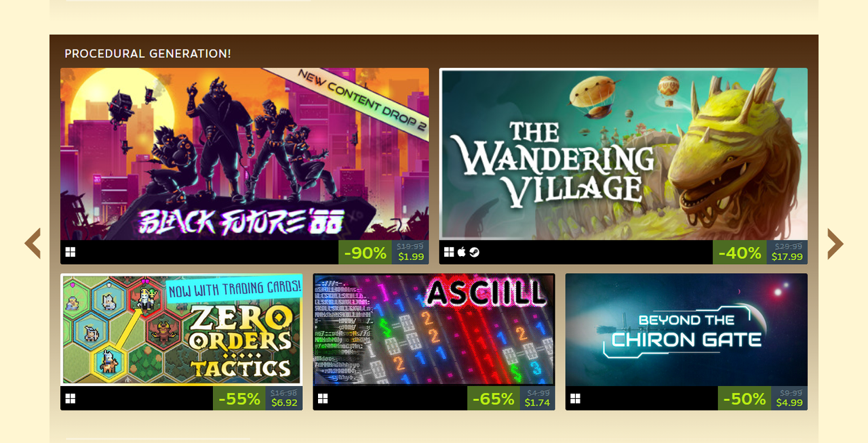Screen dimensions: 868x443
Task: Click Windows icon under ASCIILL
Action: (323, 398)
